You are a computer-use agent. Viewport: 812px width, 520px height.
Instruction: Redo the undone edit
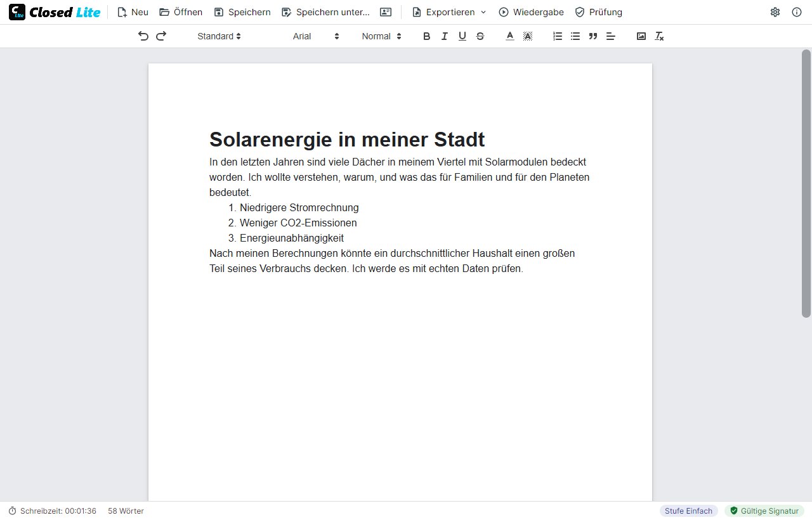tap(161, 36)
